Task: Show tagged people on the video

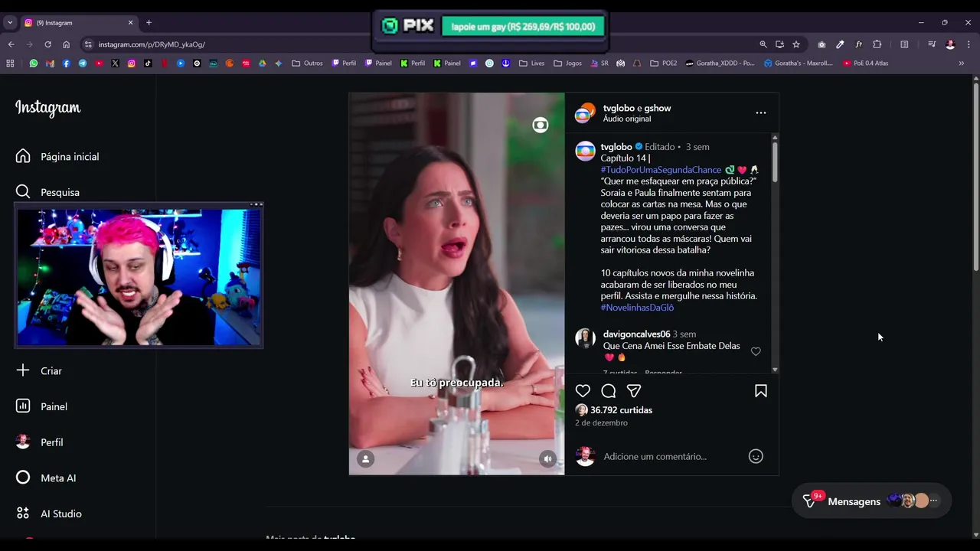Action: coord(366,459)
